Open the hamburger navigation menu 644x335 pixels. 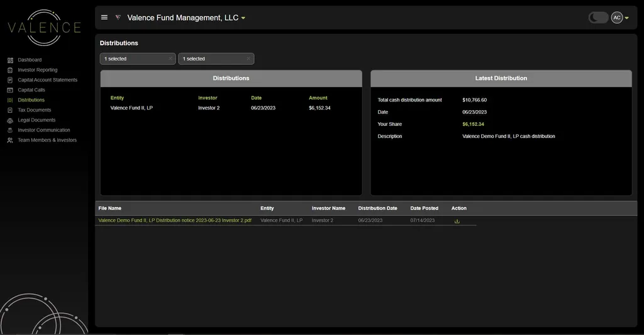[x=104, y=18]
